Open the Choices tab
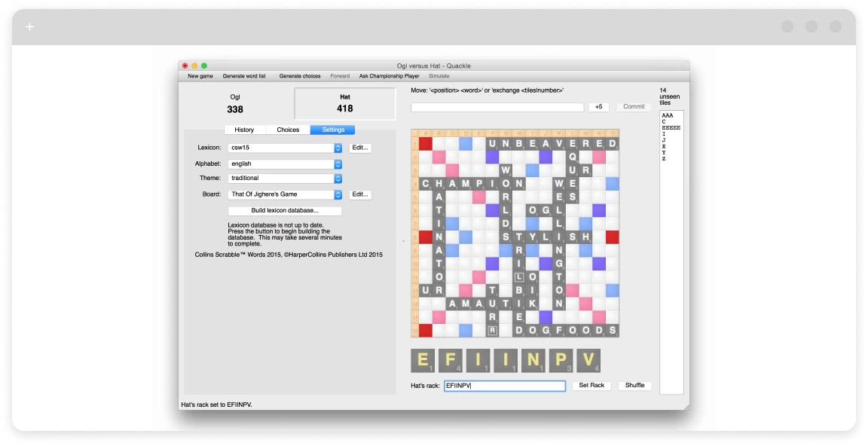This screenshot has width=868, height=446. (288, 130)
